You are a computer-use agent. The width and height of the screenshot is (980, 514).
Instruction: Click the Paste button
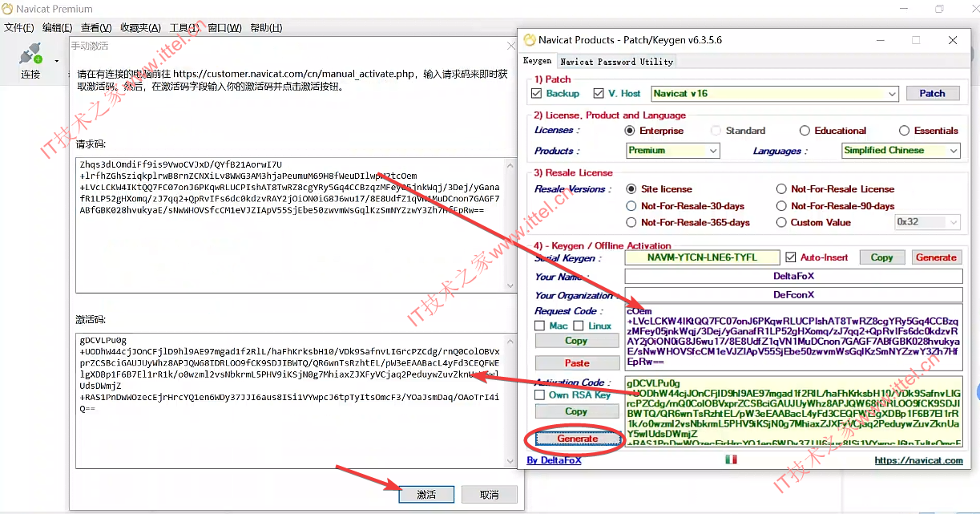click(576, 363)
